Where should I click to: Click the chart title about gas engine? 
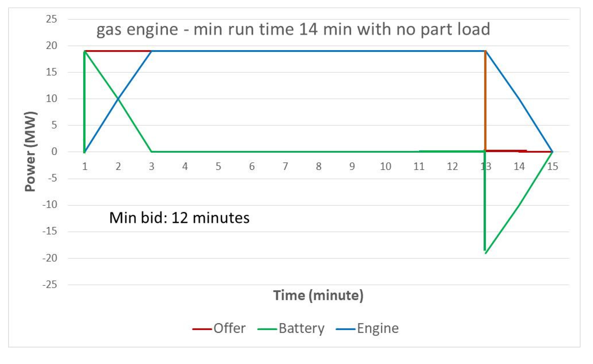293,29
